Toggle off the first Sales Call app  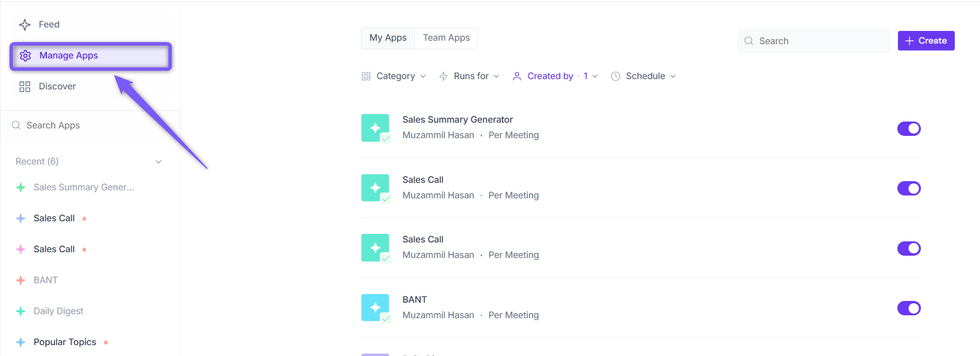point(909,189)
